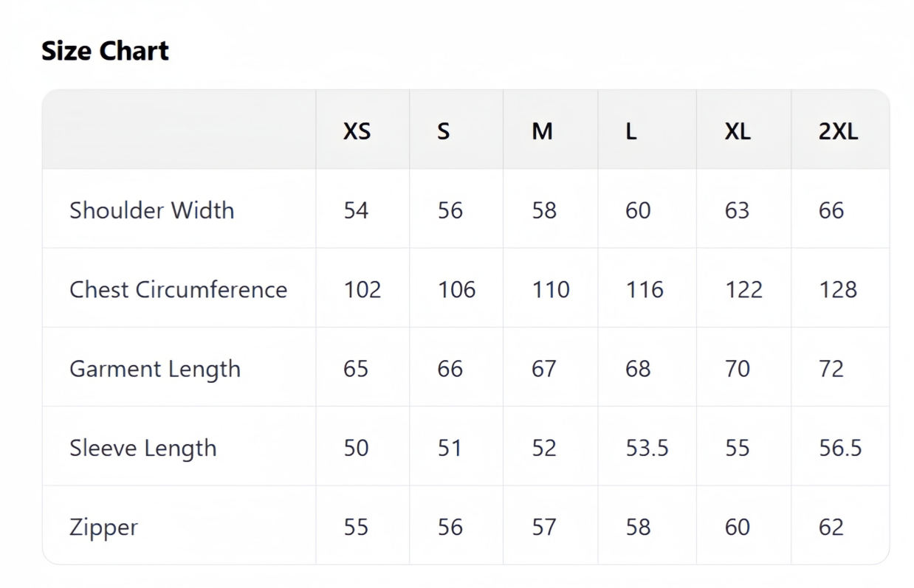This screenshot has height=588, width=914.
Task: Click Sleeve Length value 53.5
Action: [647, 448]
